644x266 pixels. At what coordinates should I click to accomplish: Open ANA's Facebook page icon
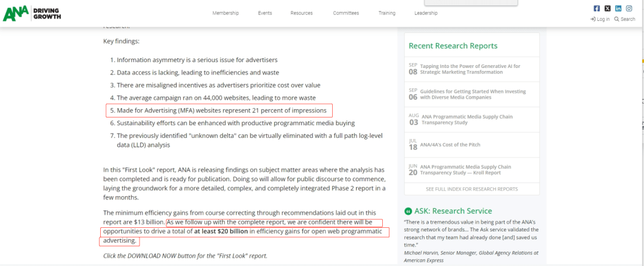(597, 8)
